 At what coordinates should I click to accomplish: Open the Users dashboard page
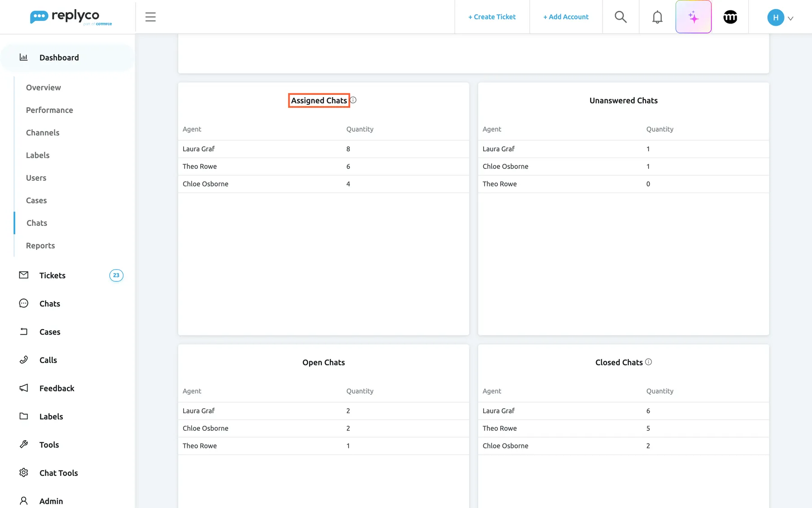pyautogui.click(x=36, y=178)
